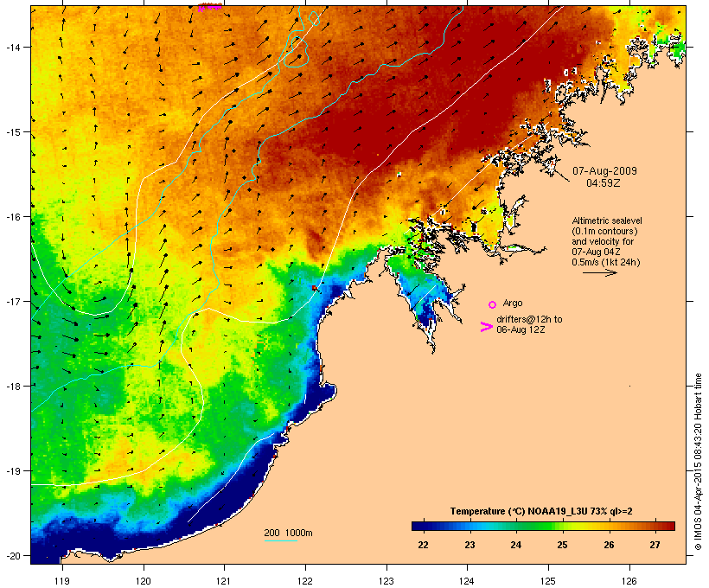Click the longitude label 126
Image resolution: width=709 pixels, height=588 pixels.
(629, 581)
